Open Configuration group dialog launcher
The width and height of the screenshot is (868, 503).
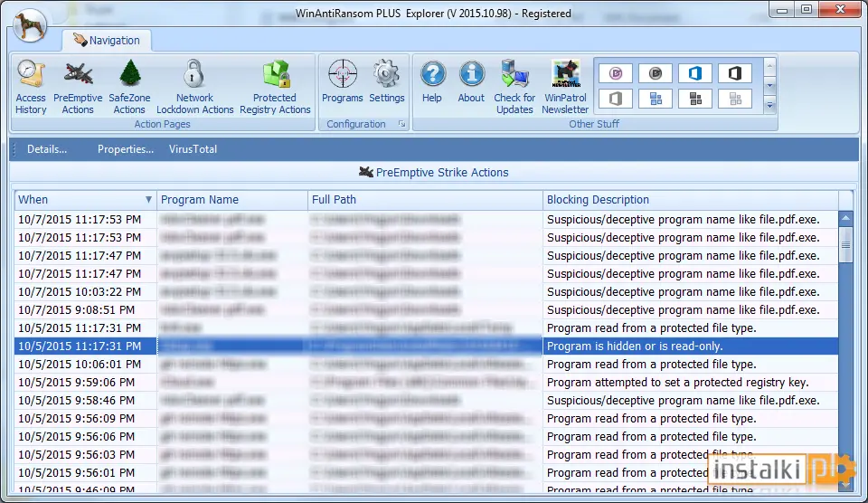coord(401,124)
